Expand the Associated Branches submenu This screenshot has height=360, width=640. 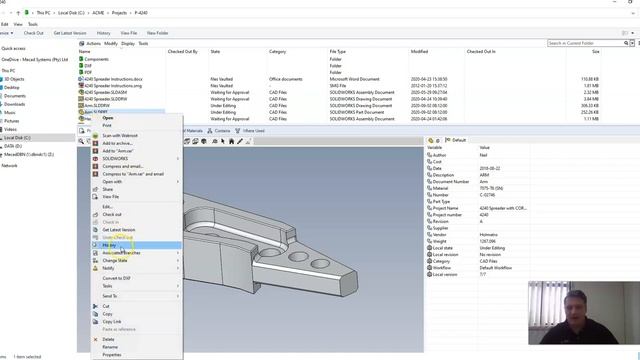178,253
